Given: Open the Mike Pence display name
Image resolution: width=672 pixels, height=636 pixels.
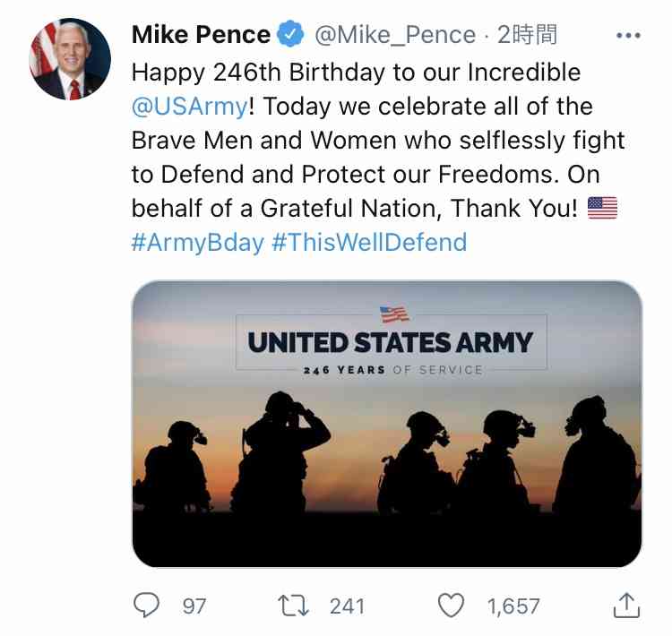Looking at the screenshot, I should (x=201, y=36).
